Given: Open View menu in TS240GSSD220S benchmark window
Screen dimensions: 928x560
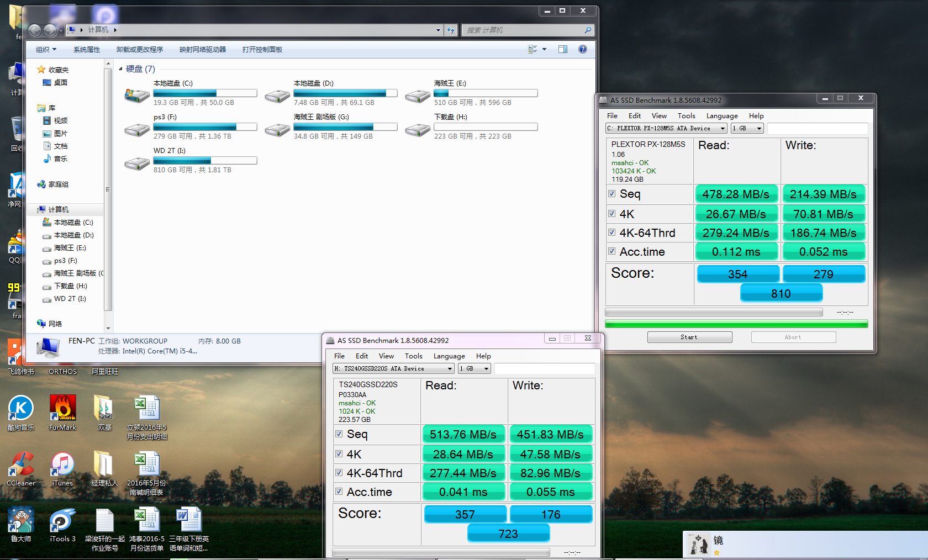Looking at the screenshot, I should click(386, 356).
